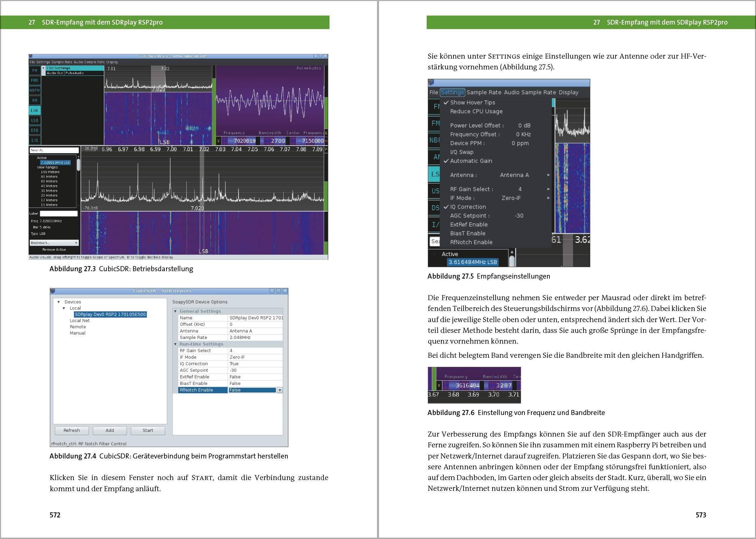Click the Search.. field in the bookmark panel
Image resolution: width=756 pixels, height=539 pixels.
54,150
